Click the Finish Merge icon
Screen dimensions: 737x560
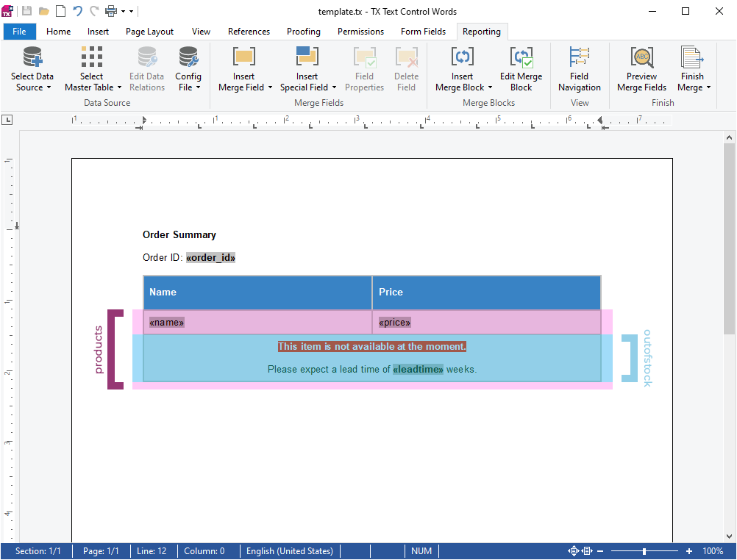pos(692,57)
